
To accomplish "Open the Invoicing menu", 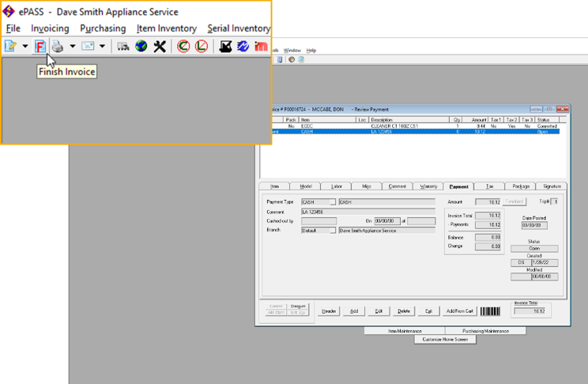I will tap(50, 28).
